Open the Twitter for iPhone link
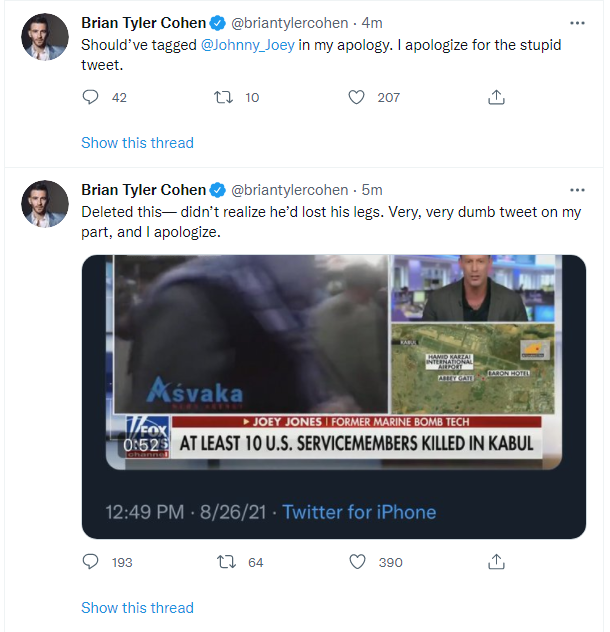Screen dimensions: 610x632 coord(359,512)
